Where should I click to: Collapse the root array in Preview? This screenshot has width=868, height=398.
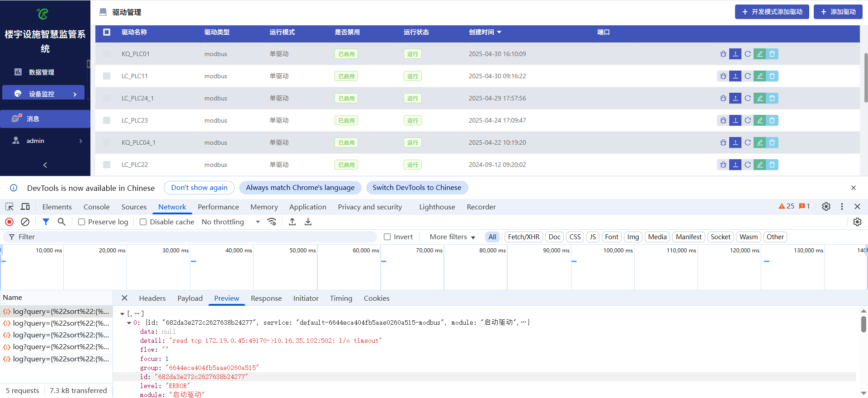click(x=122, y=313)
